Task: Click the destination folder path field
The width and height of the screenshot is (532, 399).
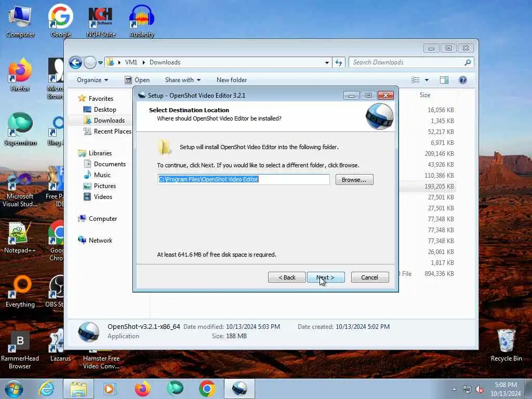Action: click(x=243, y=179)
